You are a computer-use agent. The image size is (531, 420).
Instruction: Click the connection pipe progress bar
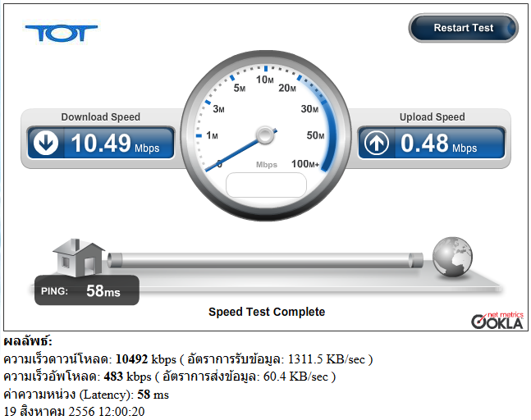(265, 260)
